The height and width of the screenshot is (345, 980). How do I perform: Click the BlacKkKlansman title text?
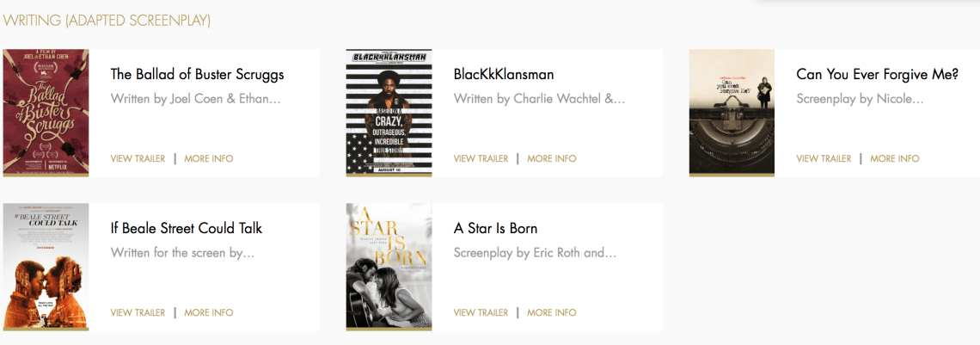[504, 74]
